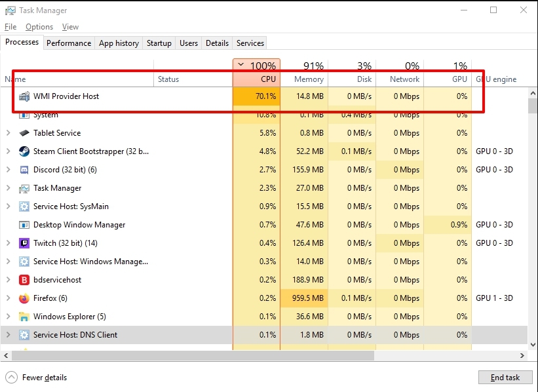Maximize the Task Manager window
This screenshot has width=538, height=392.
(493, 10)
